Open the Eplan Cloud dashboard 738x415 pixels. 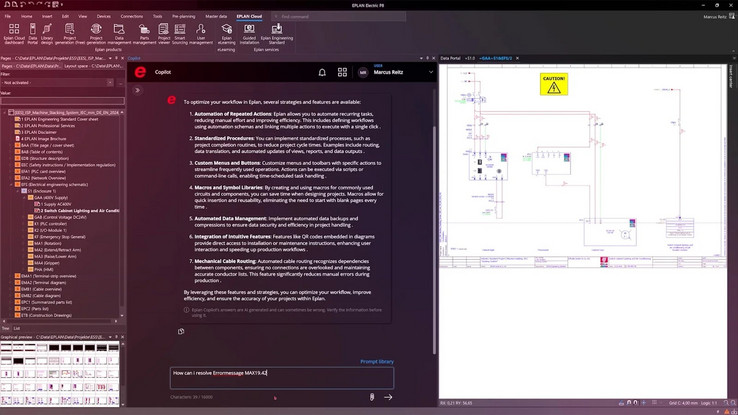point(14,34)
